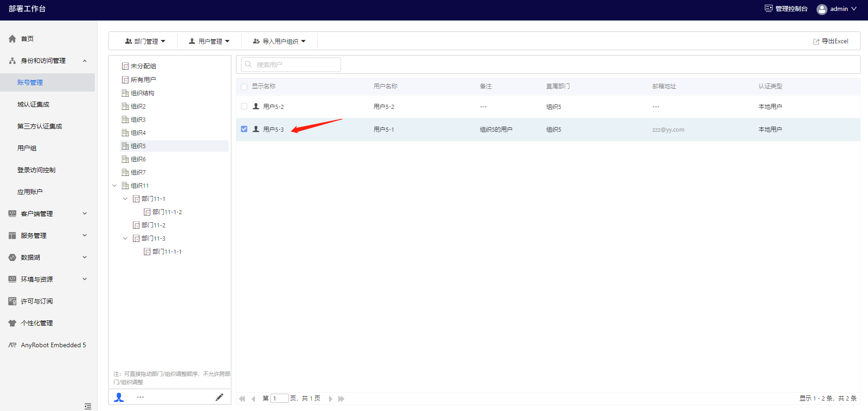
Task: Click the 部署工作台 title
Action: pyautogui.click(x=27, y=9)
